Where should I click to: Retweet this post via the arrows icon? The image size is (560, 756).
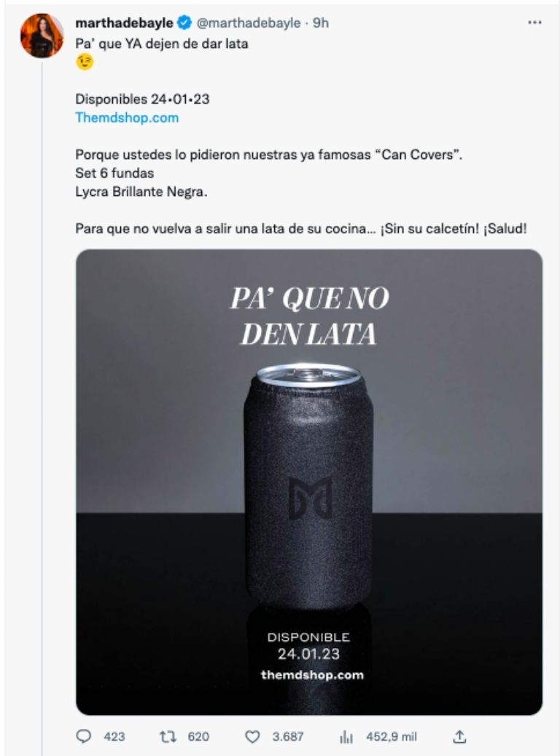tap(168, 737)
